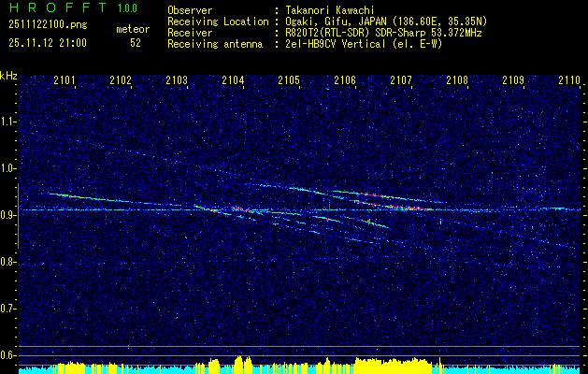Click the 2109 time axis marker

coord(513,80)
